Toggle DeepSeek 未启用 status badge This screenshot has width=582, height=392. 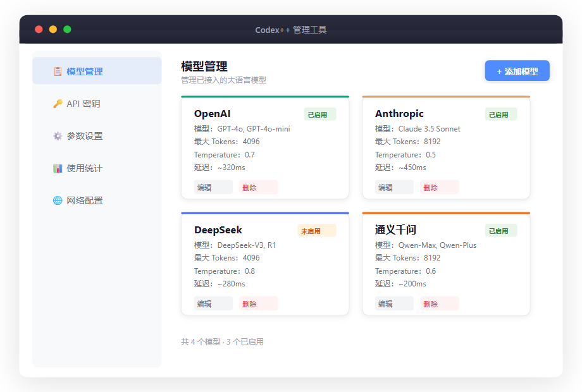click(316, 231)
